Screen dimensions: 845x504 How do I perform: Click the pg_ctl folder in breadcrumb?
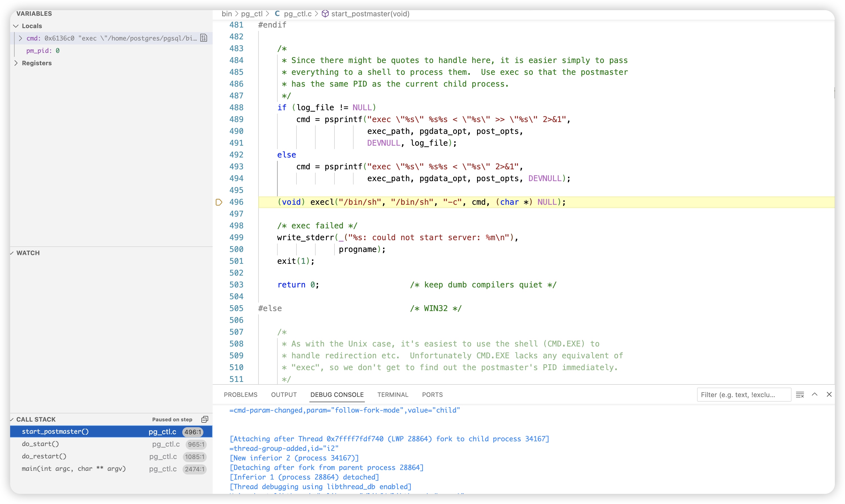[x=252, y=13]
